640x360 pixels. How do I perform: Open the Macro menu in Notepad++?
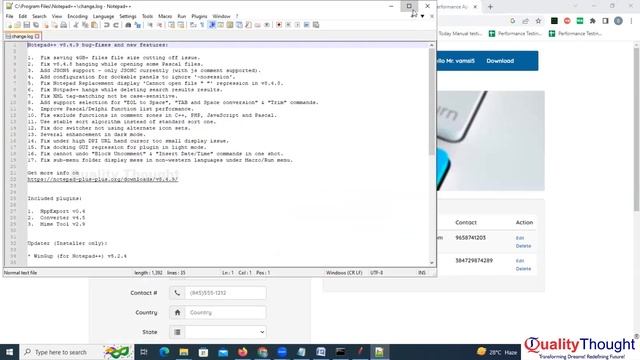[x=165, y=16]
